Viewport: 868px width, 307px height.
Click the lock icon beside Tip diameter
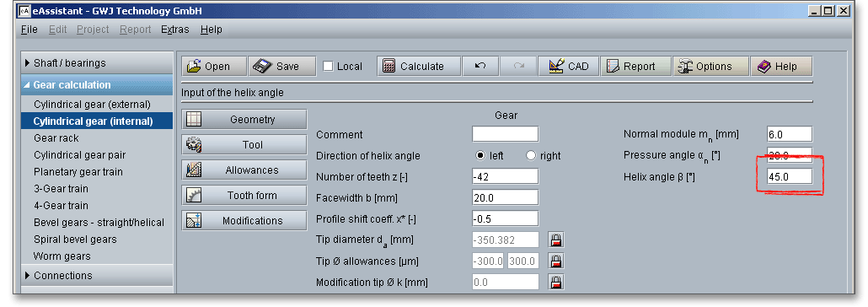(556, 240)
